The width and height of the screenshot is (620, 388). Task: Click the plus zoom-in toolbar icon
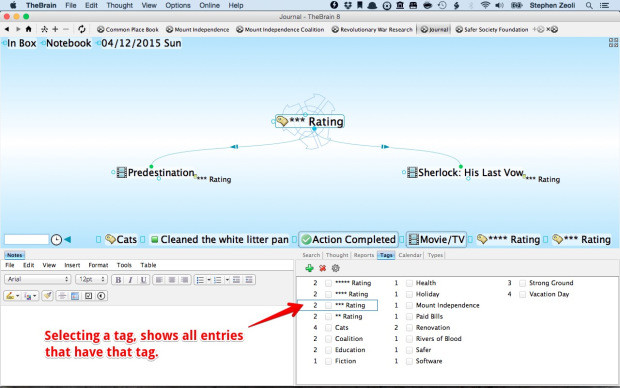coord(55,29)
